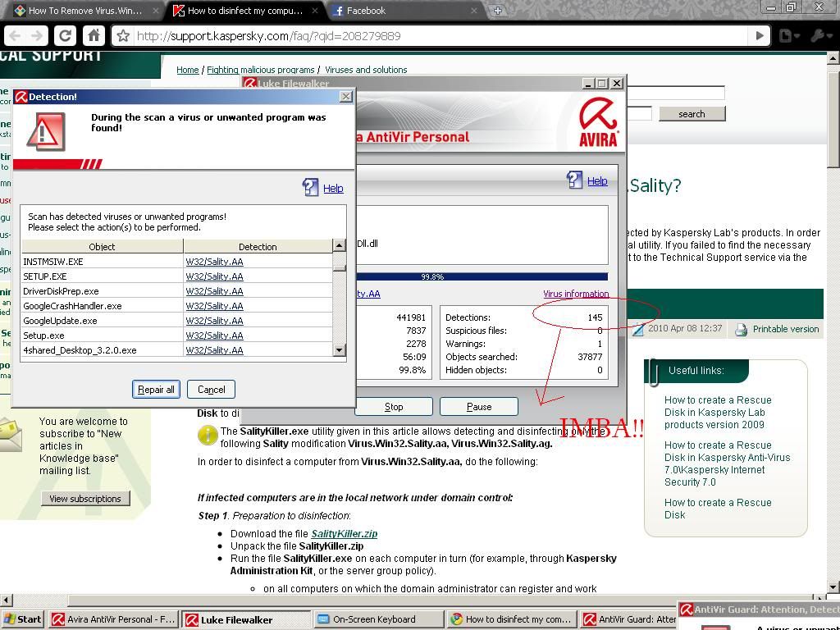Screen dimensions: 840x630
Task: Cancel the Detection dialog
Action: pyautogui.click(x=211, y=390)
